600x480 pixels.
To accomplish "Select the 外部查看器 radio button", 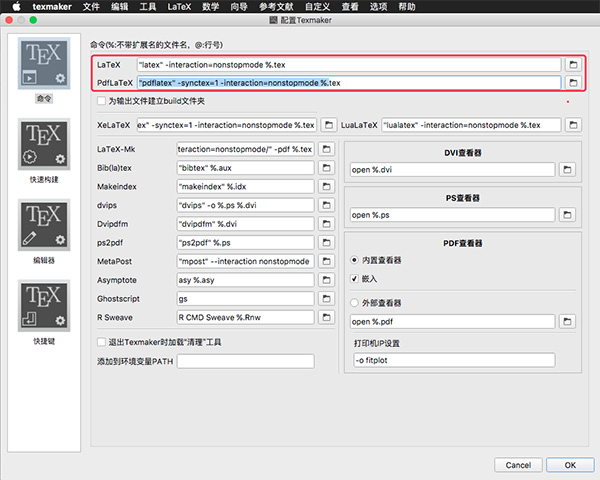I will [x=354, y=303].
